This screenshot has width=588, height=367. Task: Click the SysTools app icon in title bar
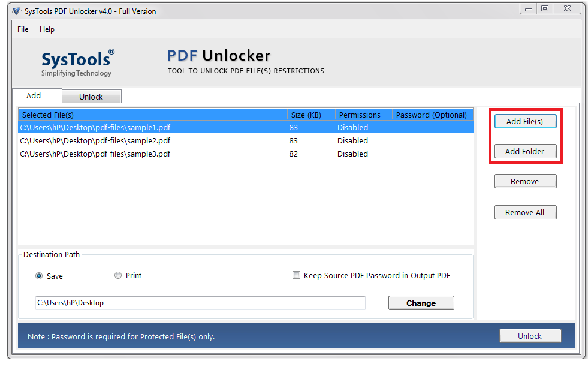(x=16, y=11)
